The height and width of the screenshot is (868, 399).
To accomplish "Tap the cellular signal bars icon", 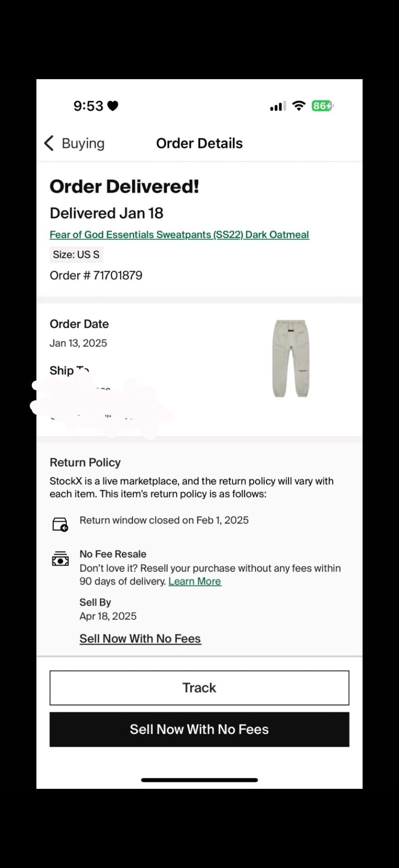I will click(278, 106).
